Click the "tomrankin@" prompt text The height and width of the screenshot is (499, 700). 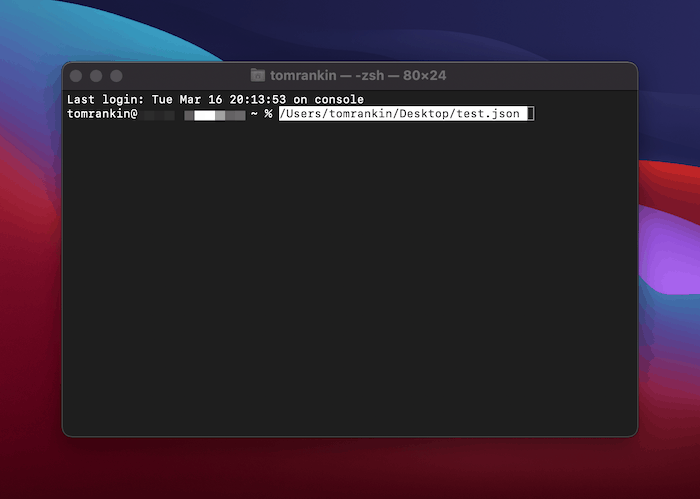(102, 114)
